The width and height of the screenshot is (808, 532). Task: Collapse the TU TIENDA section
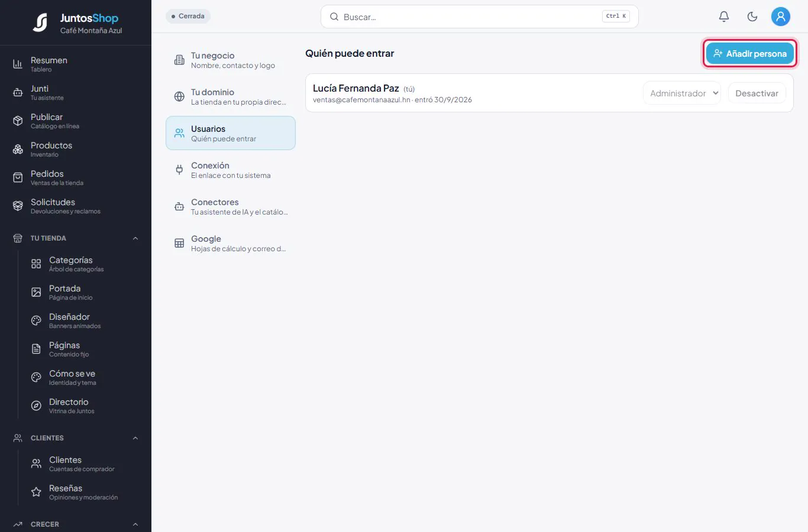135,238
